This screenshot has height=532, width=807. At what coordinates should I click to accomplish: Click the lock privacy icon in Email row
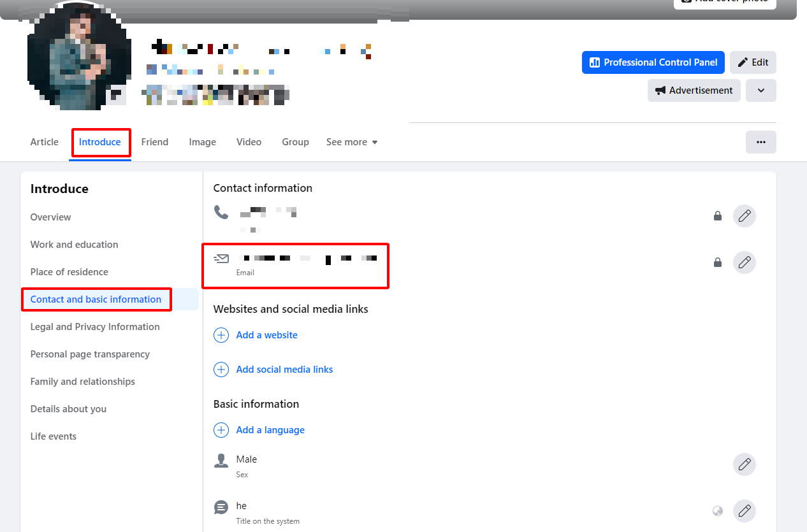tap(718, 262)
